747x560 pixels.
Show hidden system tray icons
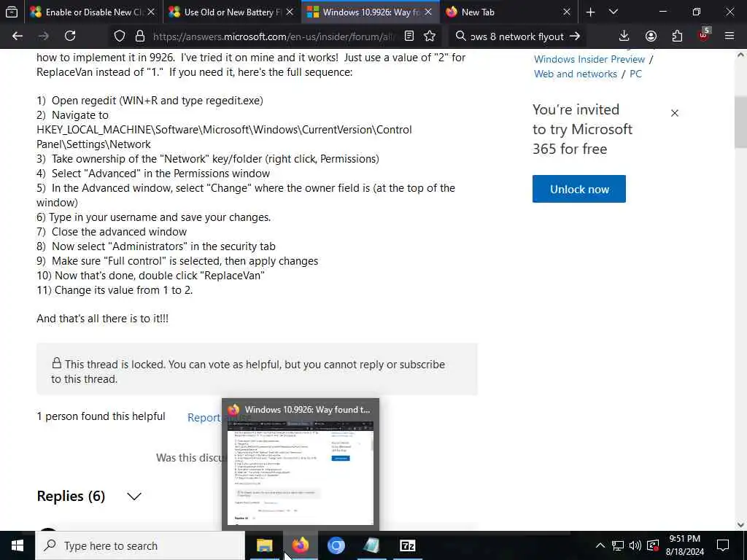pos(600,545)
